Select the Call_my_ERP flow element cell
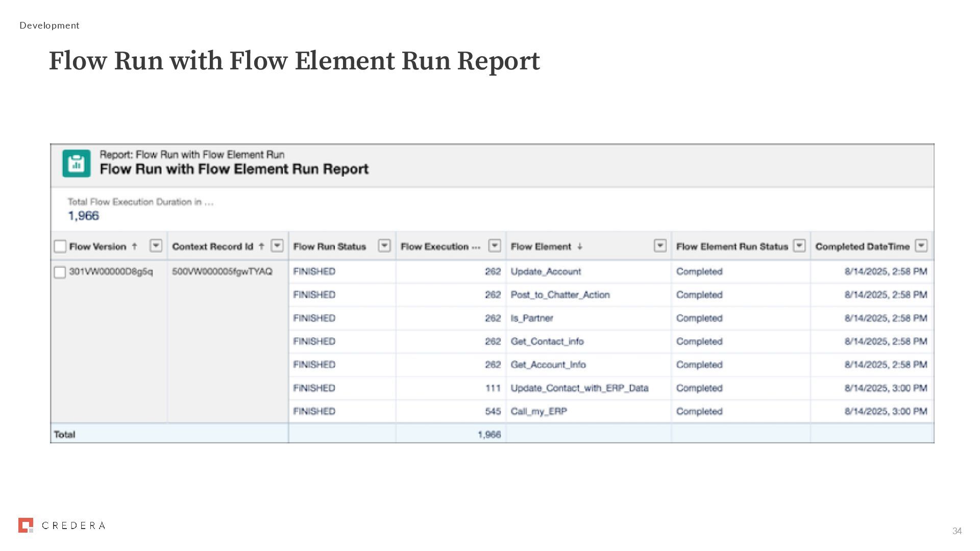Image resolution: width=980 pixels, height=551 pixels. coord(539,411)
